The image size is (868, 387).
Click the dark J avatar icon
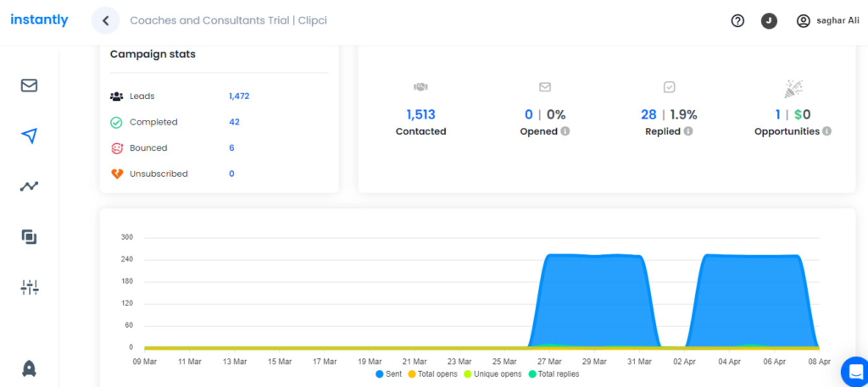[769, 21]
